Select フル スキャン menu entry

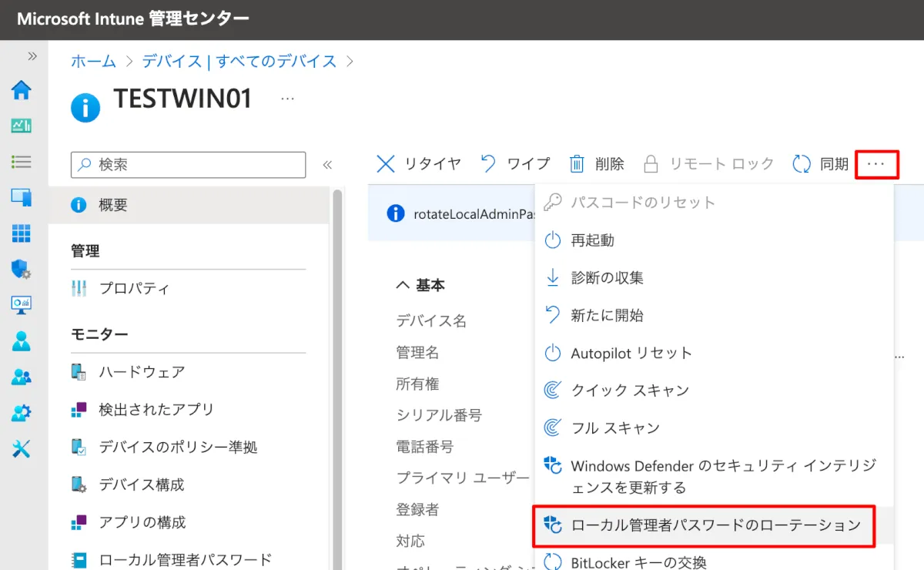click(x=715, y=428)
